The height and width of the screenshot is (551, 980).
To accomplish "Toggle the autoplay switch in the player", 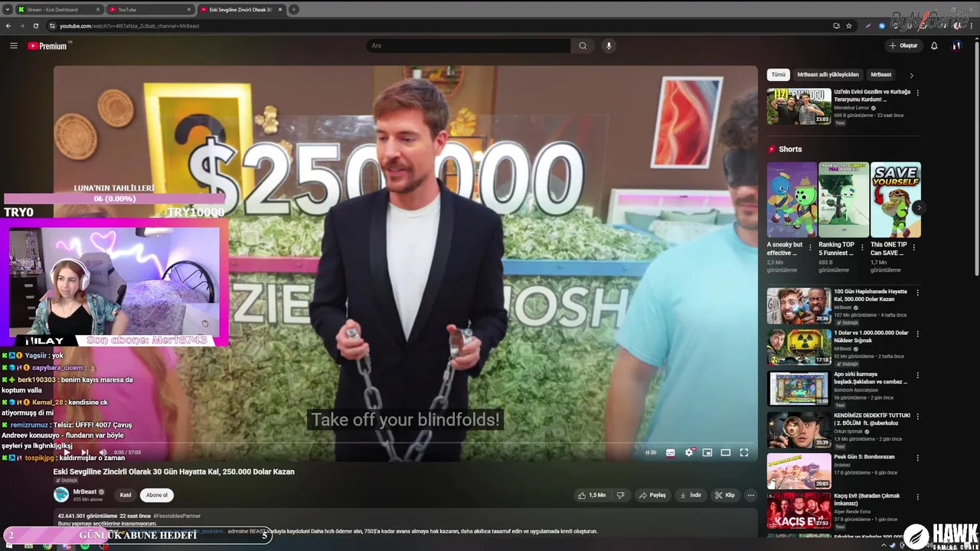I will coord(651,452).
